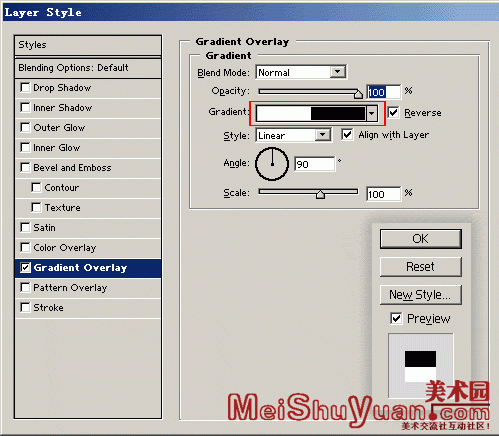This screenshot has height=436, width=499.
Task: Toggle the Preview checkbox
Action: click(x=396, y=318)
